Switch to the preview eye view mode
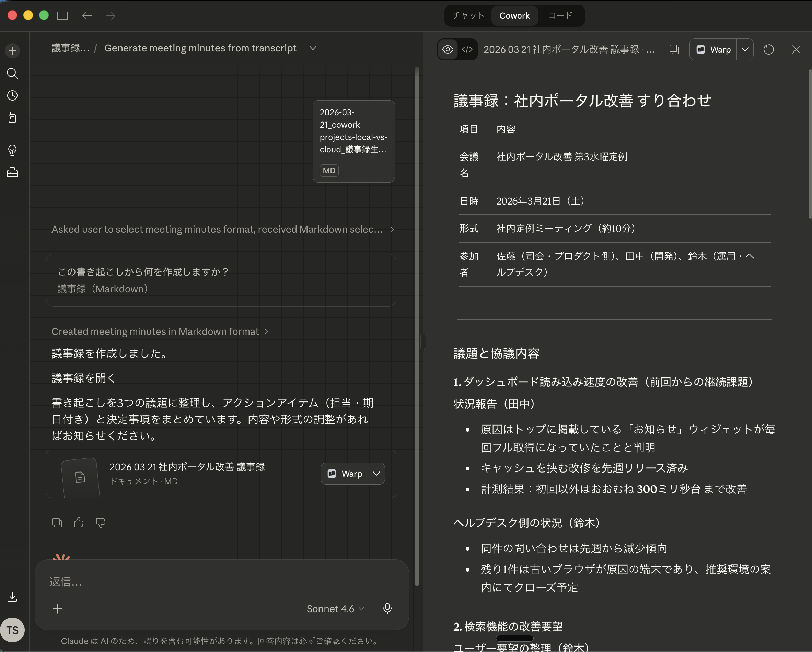Screen dimensions: 812x652 [x=448, y=49]
